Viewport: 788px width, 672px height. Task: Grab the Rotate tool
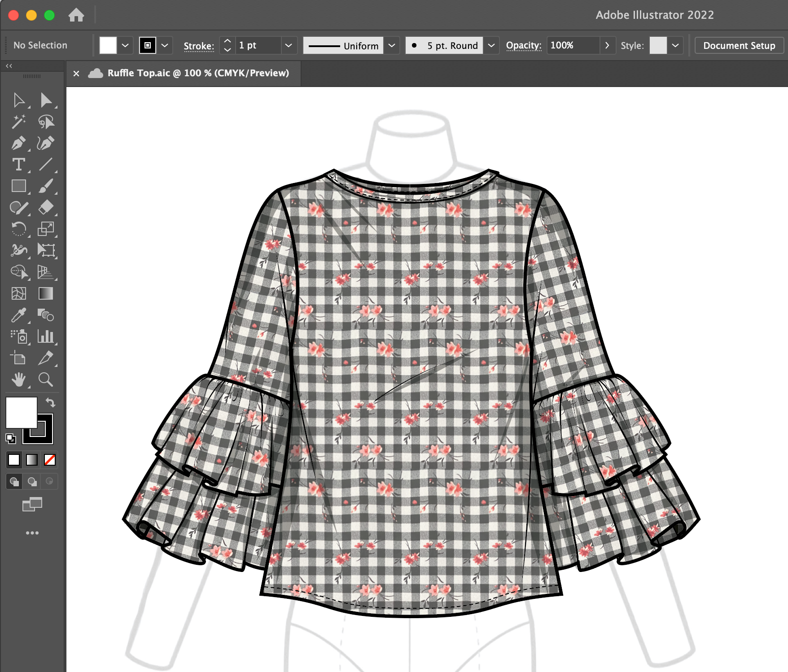[x=19, y=229]
